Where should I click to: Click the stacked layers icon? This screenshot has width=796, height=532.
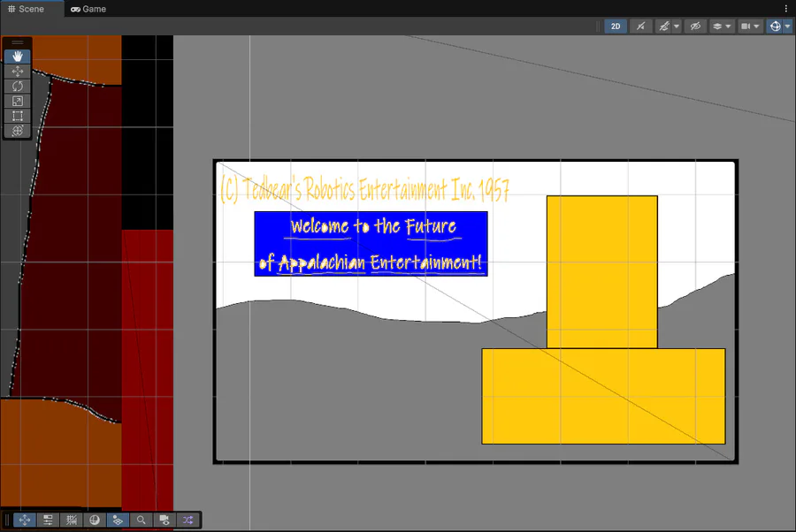tap(717, 27)
